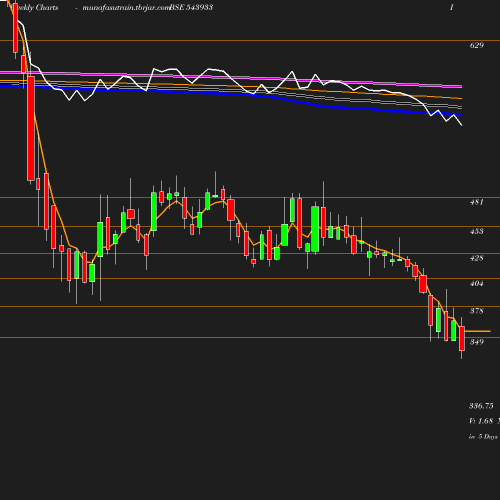
Task: Click the 'V: 1.68' volume reading
Action: [x=481, y=421]
